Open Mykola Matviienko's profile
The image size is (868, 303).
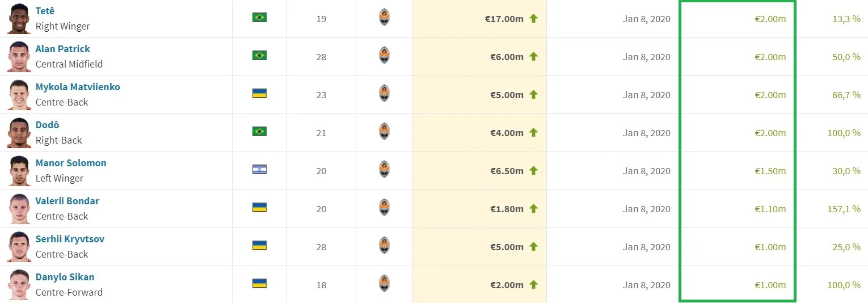point(78,87)
